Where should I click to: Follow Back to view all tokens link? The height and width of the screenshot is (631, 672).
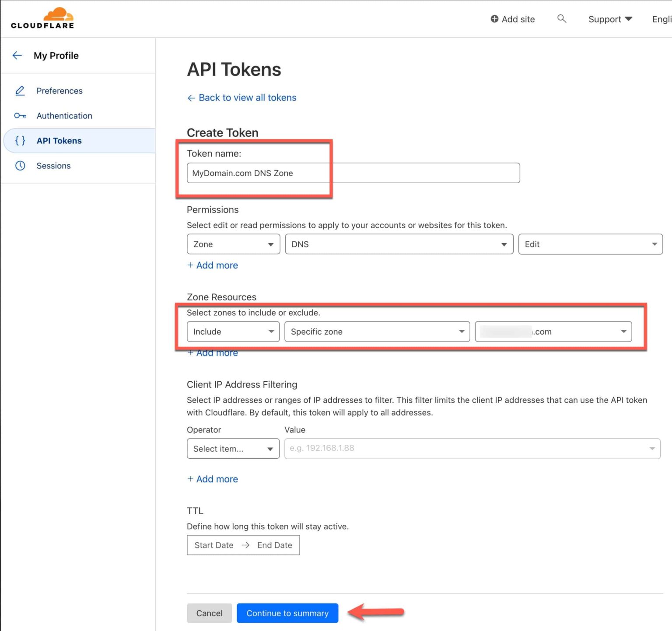pos(242,98)
